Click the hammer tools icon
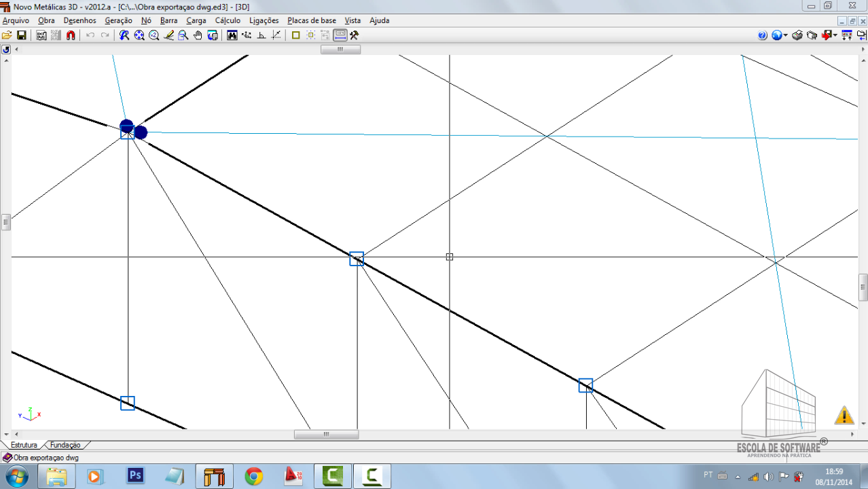The image size is (868, 489). (x=354, y=35)
